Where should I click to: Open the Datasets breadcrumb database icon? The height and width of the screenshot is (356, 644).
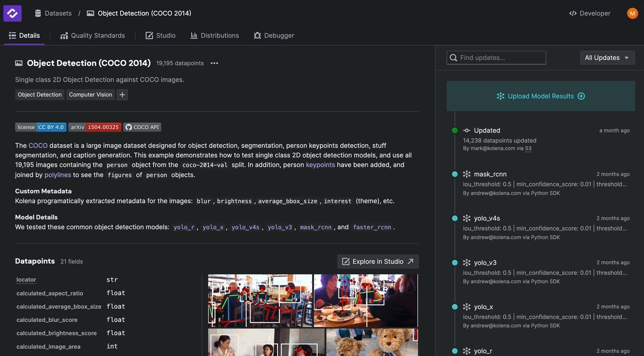pyautogui.click(x=38, y=13)
